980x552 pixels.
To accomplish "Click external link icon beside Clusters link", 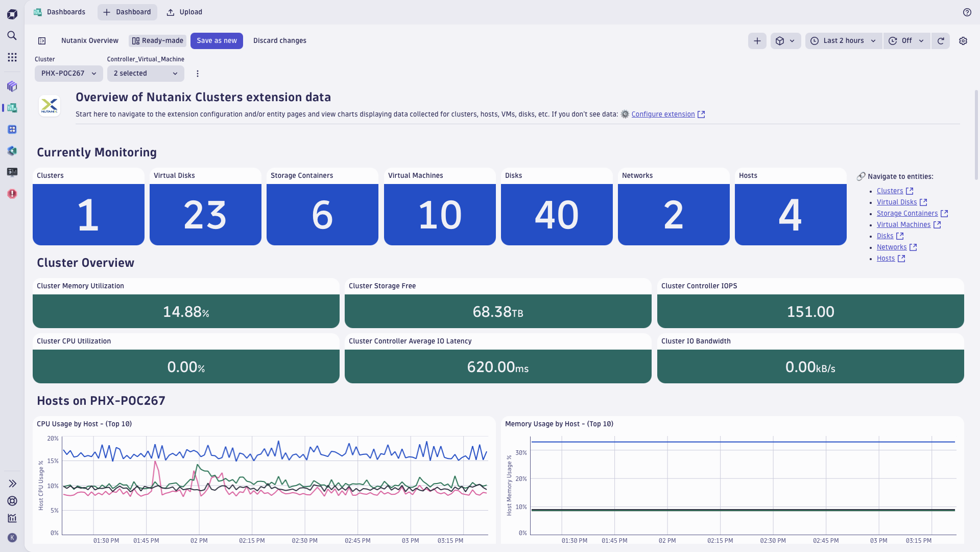I will point(910,191).
